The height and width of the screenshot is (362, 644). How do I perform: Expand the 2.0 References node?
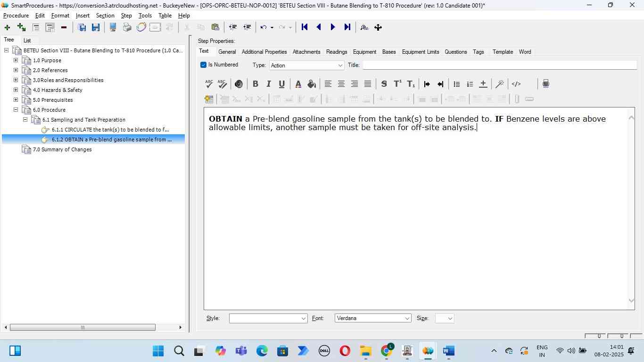tap(16, 70)
